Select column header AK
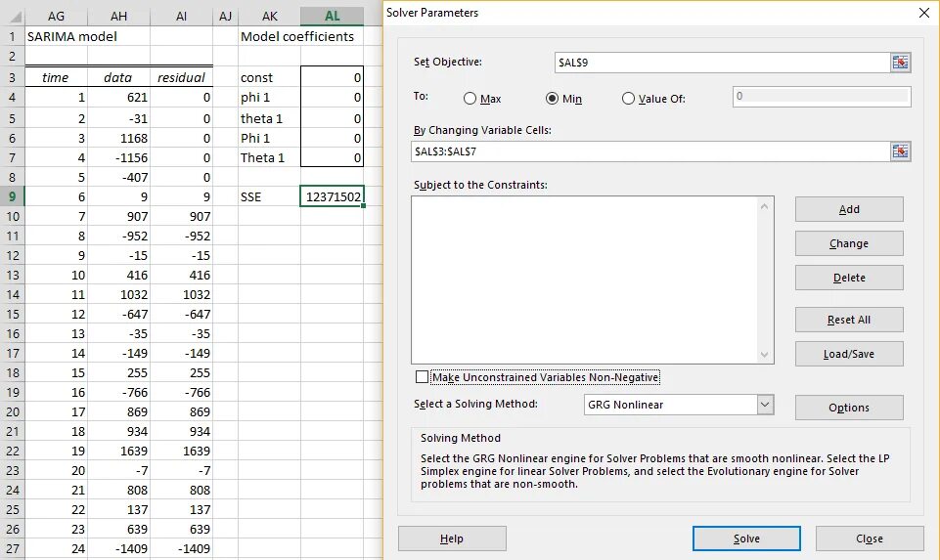This screenshot has width=940, height=560. (270, 17)
